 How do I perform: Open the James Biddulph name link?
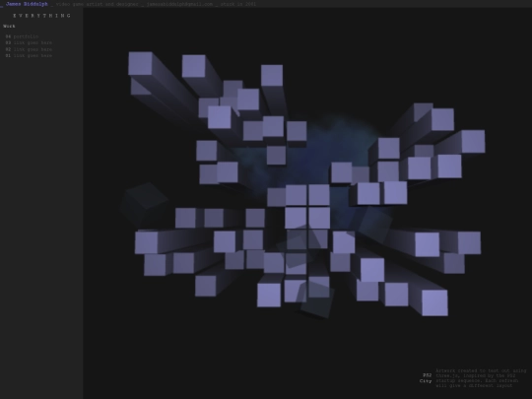coord(27,4)
